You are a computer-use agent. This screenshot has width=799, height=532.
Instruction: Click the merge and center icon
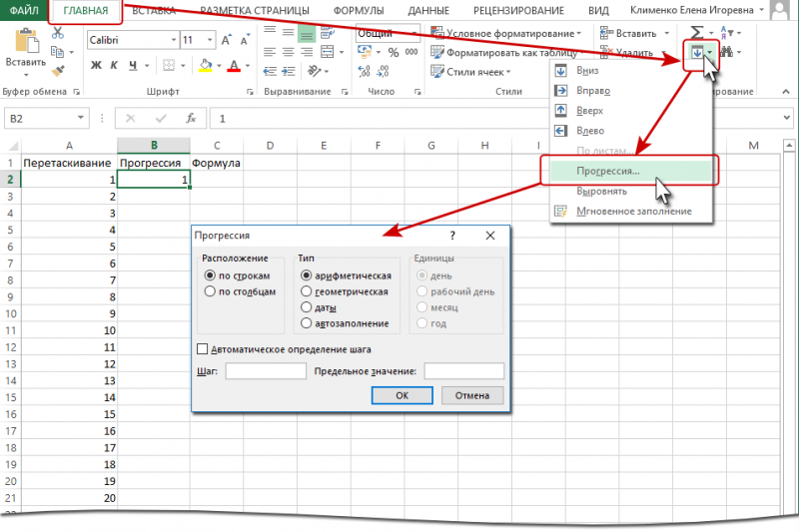[x=328, y=52]
